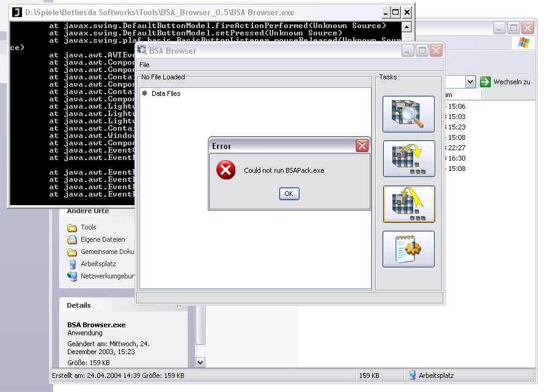Collapse the Details panel
The width and height of the screenshot is (544, 392).
click(x=179, y=305)
